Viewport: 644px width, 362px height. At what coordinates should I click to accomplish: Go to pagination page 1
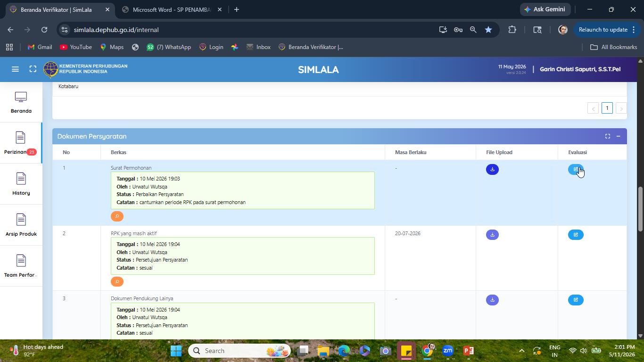(x=607, y=108)
